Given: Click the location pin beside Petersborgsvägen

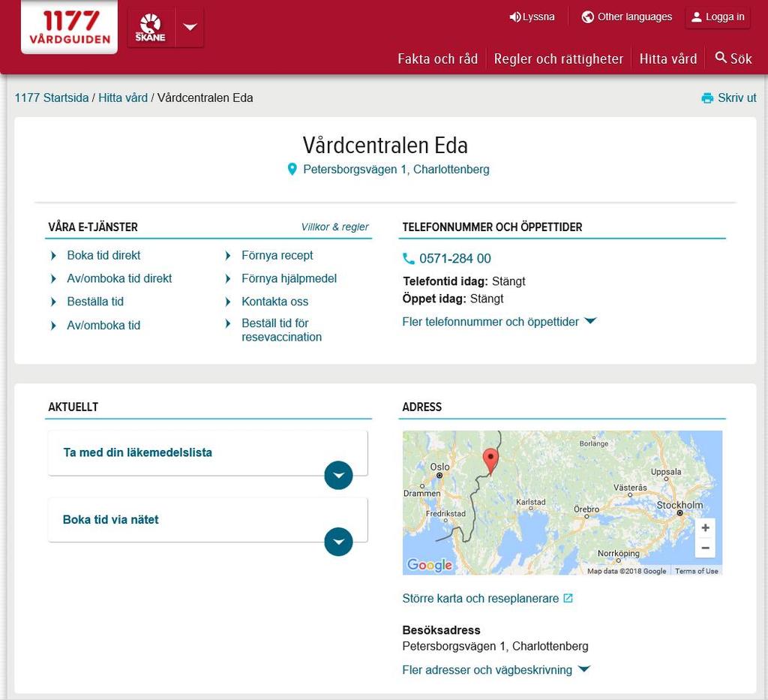Looking at the screenshot, I should pos(292,170).
